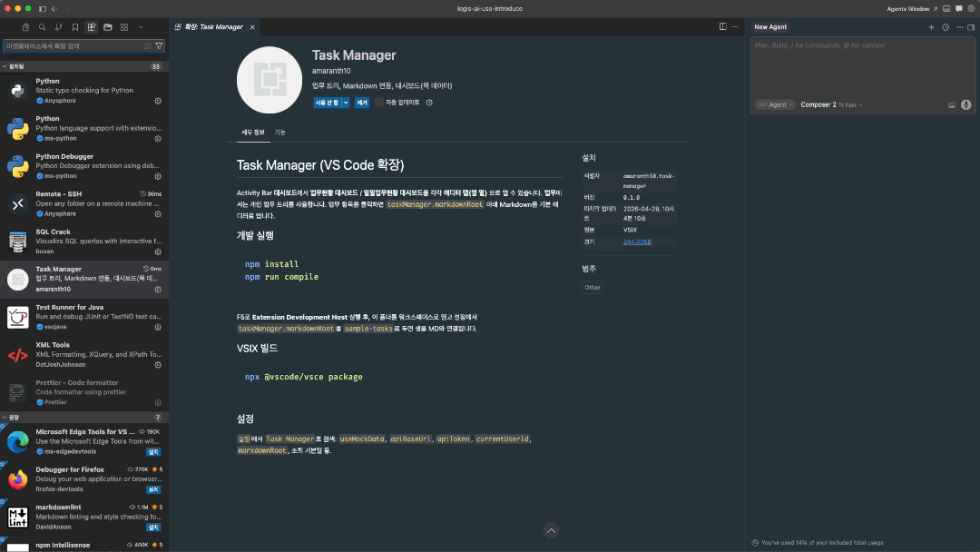Click the usage status text at bottom right
This screenshot has height=552, width=980.
coord(822,543)
